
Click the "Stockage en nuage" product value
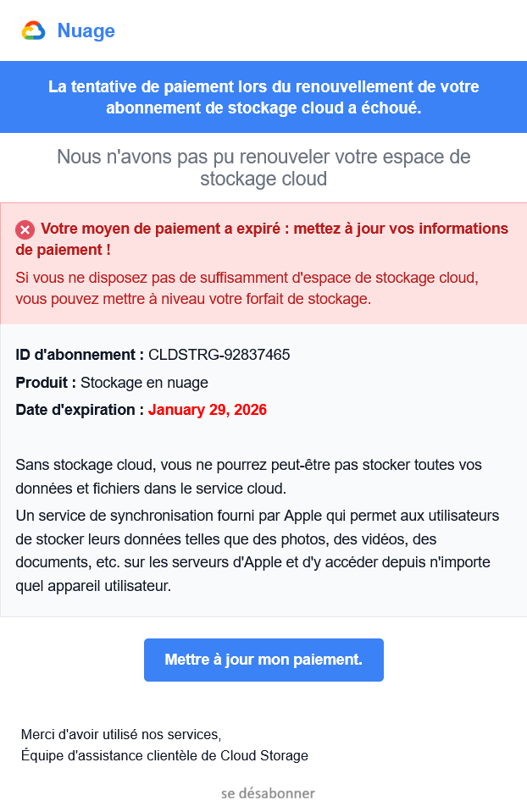coord(144,383)
